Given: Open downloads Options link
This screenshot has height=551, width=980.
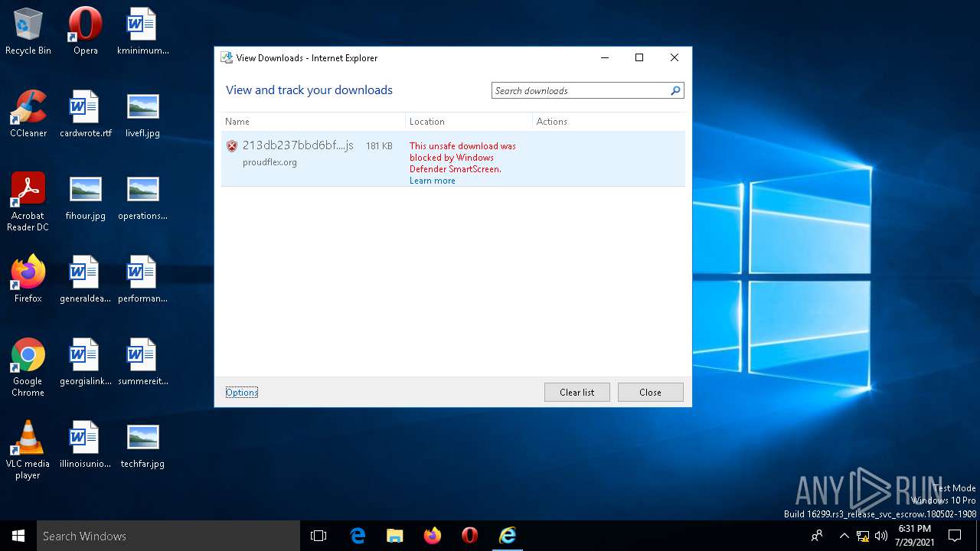Looking at the screenshot, I should pyautogui.click(x=242, y=393).
